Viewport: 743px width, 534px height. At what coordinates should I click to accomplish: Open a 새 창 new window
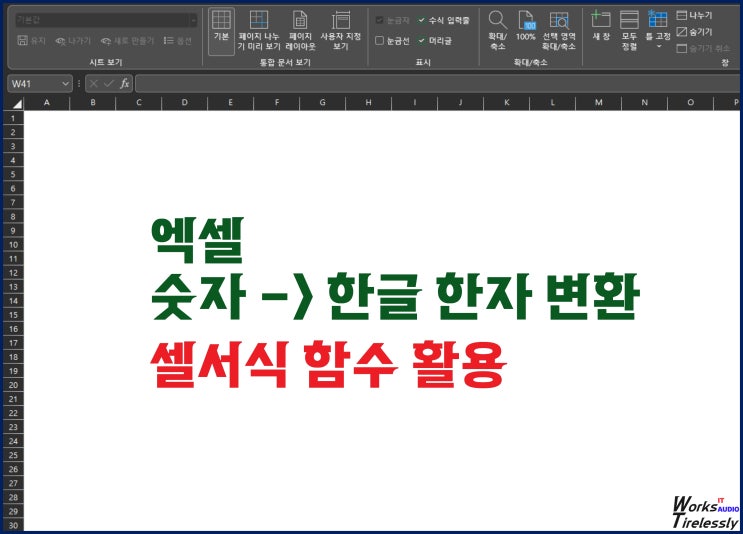601,26
